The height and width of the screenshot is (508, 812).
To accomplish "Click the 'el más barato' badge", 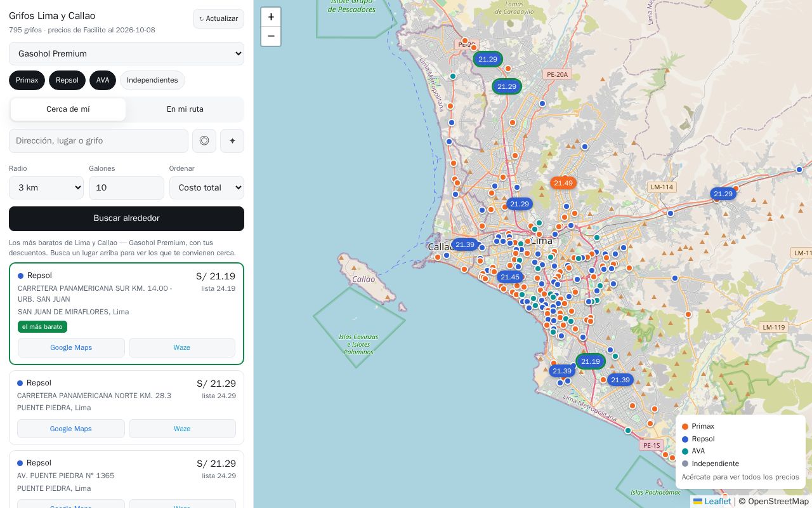I will pos(43,327).
